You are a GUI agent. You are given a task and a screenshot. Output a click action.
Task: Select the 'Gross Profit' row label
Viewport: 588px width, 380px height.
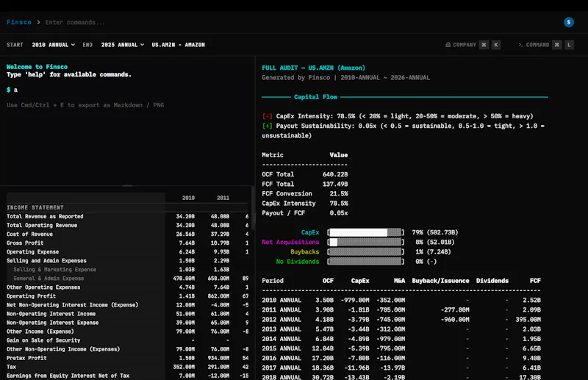coord(25,243)
